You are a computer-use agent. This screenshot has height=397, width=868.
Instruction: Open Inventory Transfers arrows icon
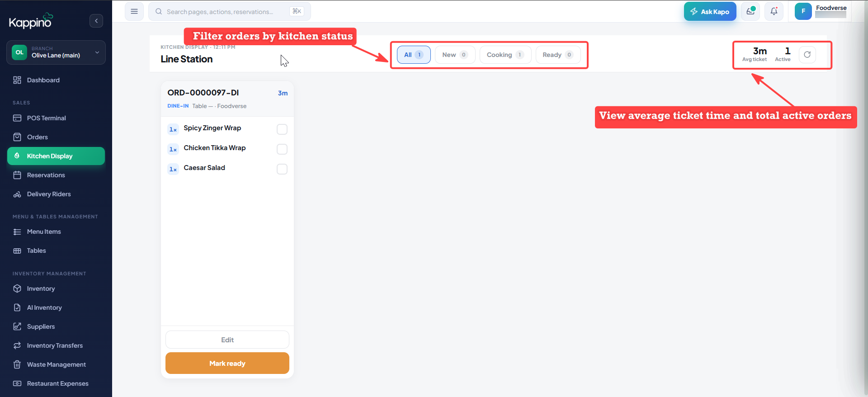17,345
